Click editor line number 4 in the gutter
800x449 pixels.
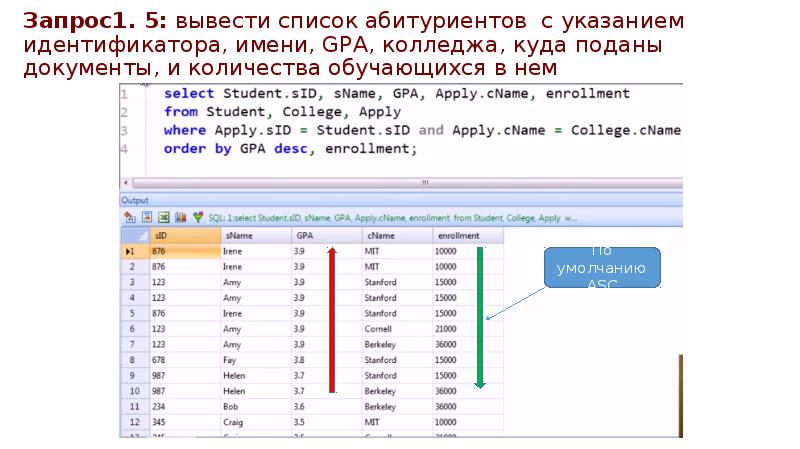coord(124,149)
